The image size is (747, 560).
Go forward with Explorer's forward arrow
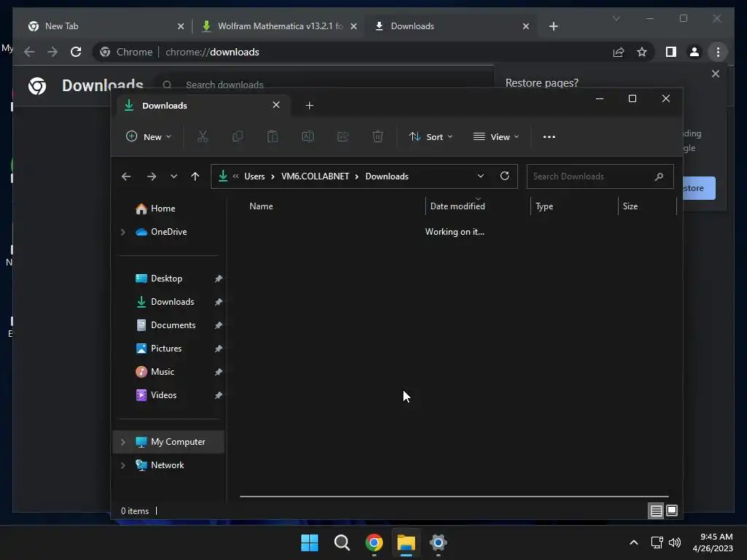click(x=152, y=176)
